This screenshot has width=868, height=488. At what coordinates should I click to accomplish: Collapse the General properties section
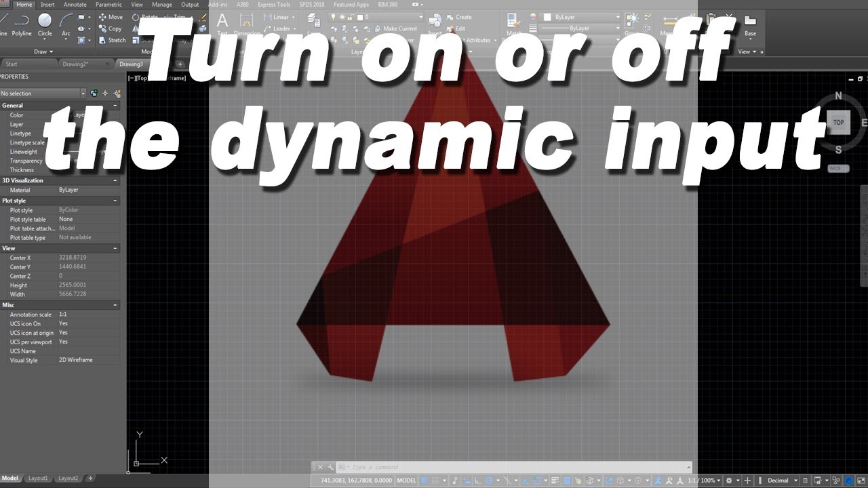[x=115, y=106]
